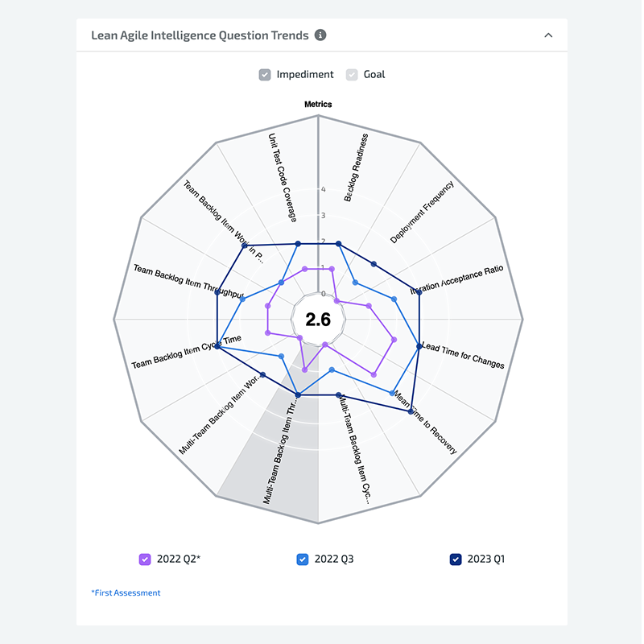644x644 pixels.
Task: Toggle the Goal checkbox
Action: coord(352,75)
